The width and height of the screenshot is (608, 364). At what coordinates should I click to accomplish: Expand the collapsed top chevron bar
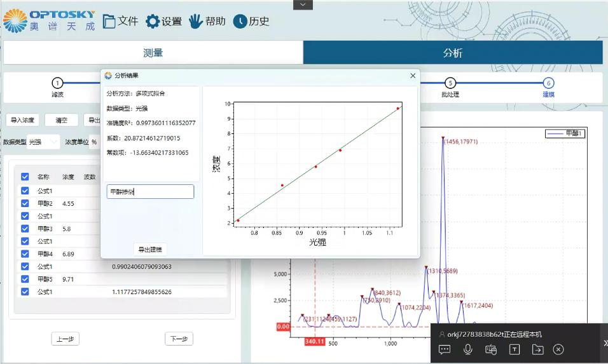coord(303,4)
